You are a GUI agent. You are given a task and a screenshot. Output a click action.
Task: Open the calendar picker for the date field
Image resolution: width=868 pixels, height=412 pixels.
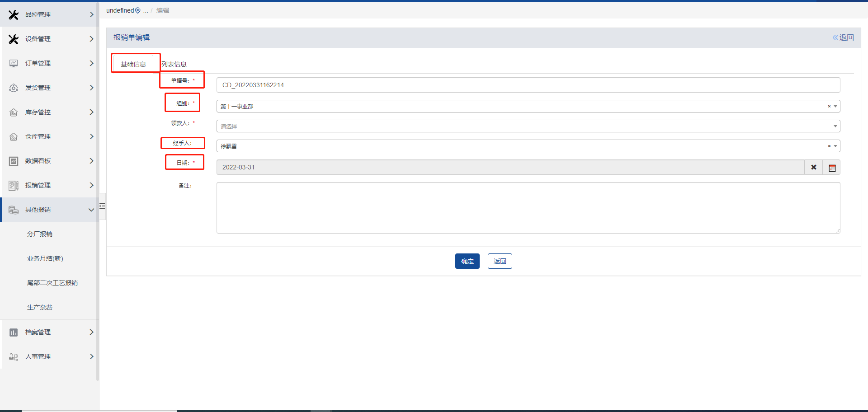click(832, 168)
